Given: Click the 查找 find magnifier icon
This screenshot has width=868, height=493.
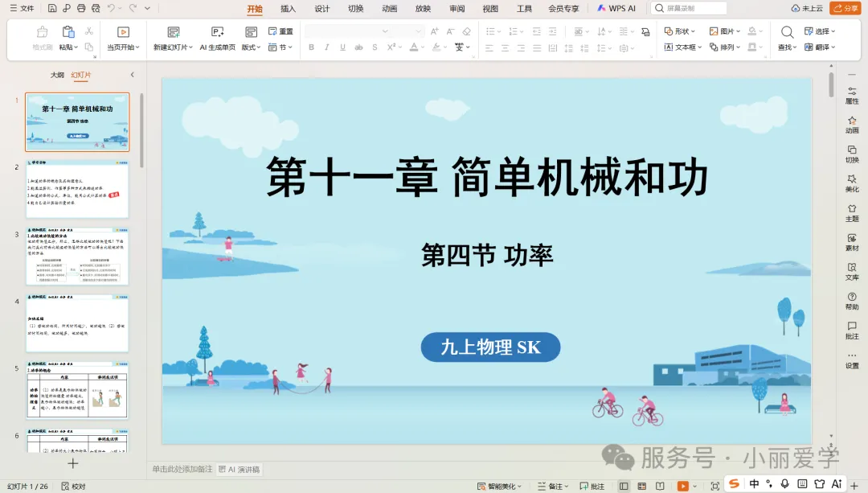Looking at the screenshot, I should (x=787, y=32).
